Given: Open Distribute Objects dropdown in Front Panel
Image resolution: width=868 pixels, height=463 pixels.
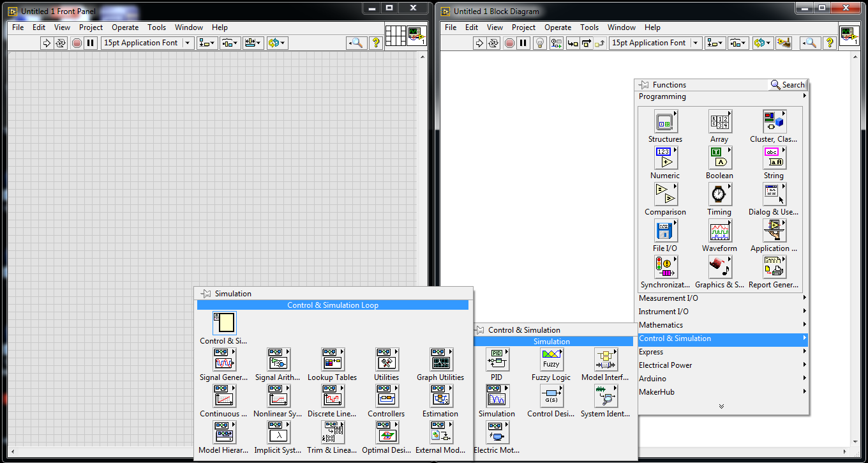Looking at the screenshot, I should point(230,43).
